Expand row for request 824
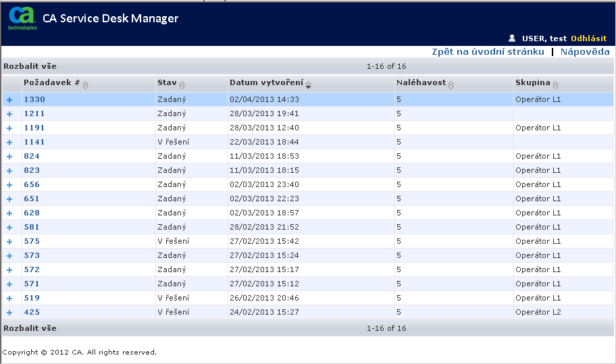 pyautogui.click(x=9, y=156)
